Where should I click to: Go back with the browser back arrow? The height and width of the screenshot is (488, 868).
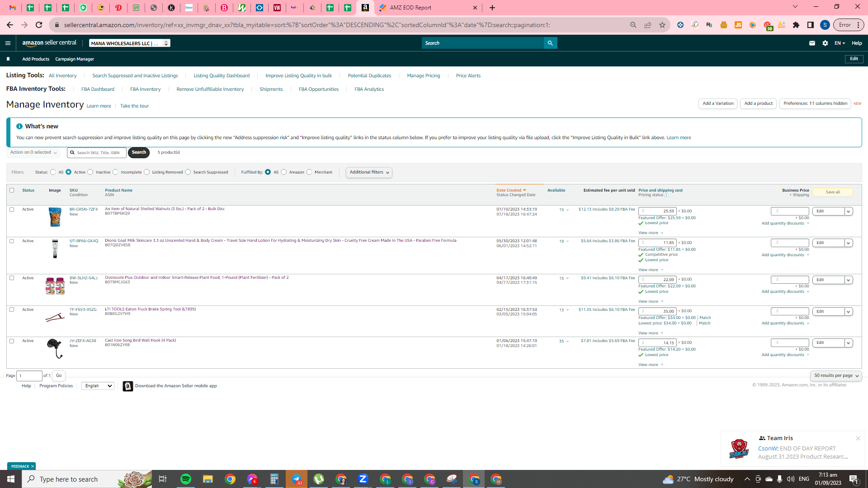click(10, 25)
